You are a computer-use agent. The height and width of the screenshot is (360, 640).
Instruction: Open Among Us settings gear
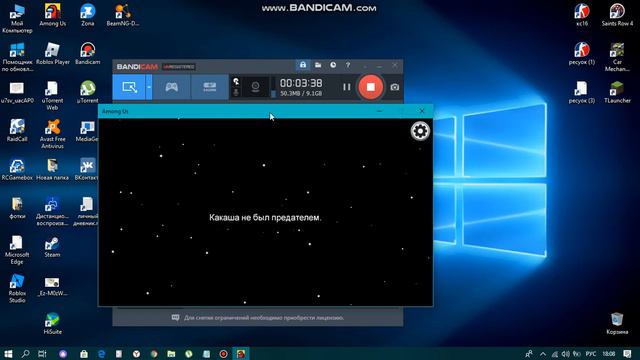pos(420,131)
